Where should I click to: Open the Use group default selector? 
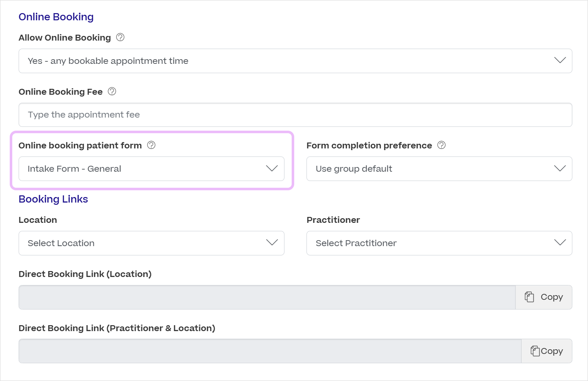coord(439,168)
